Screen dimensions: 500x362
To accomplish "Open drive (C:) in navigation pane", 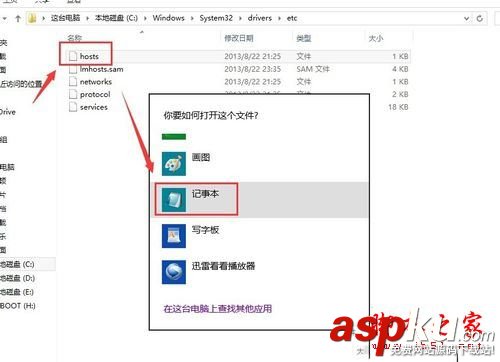I will point(17,264).
